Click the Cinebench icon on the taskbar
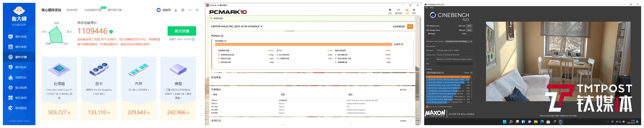Image resolution: width=644 pixels, height=128 pixels. (561, 122)
